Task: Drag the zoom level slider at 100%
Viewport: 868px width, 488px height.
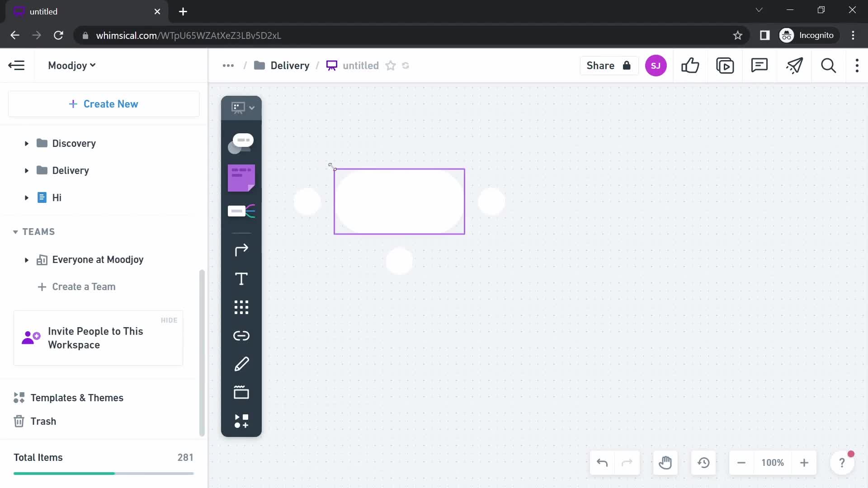Action: coord(773,462)
